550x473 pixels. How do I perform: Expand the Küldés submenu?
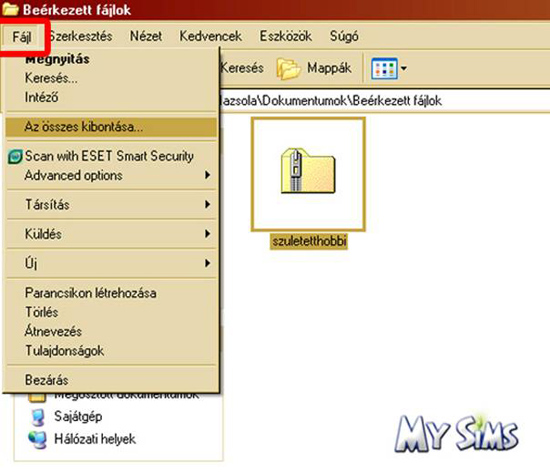(111, 234)
